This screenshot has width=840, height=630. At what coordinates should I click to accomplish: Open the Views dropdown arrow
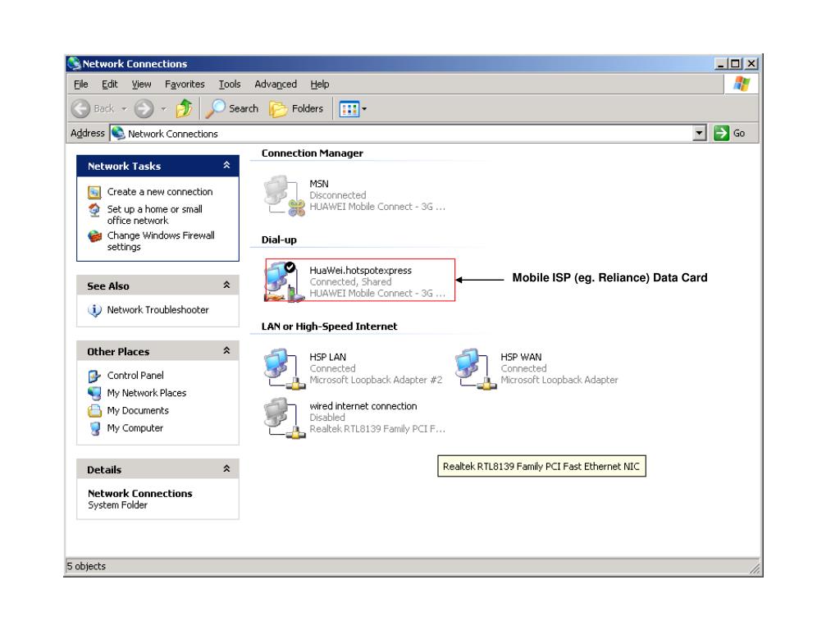pyautogui.click(x=364, y=109)
